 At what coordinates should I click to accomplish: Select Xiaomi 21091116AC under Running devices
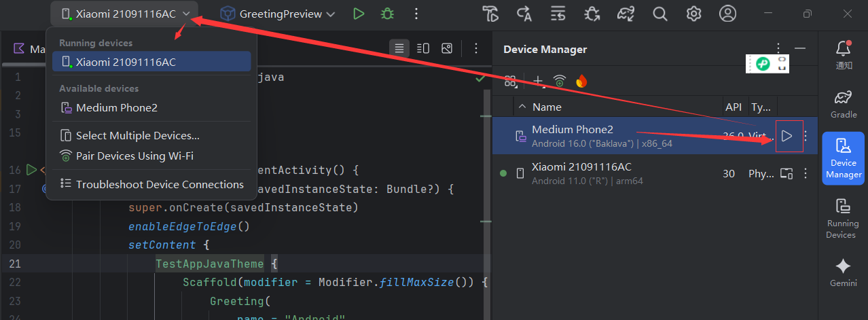[x=151, y=62]
